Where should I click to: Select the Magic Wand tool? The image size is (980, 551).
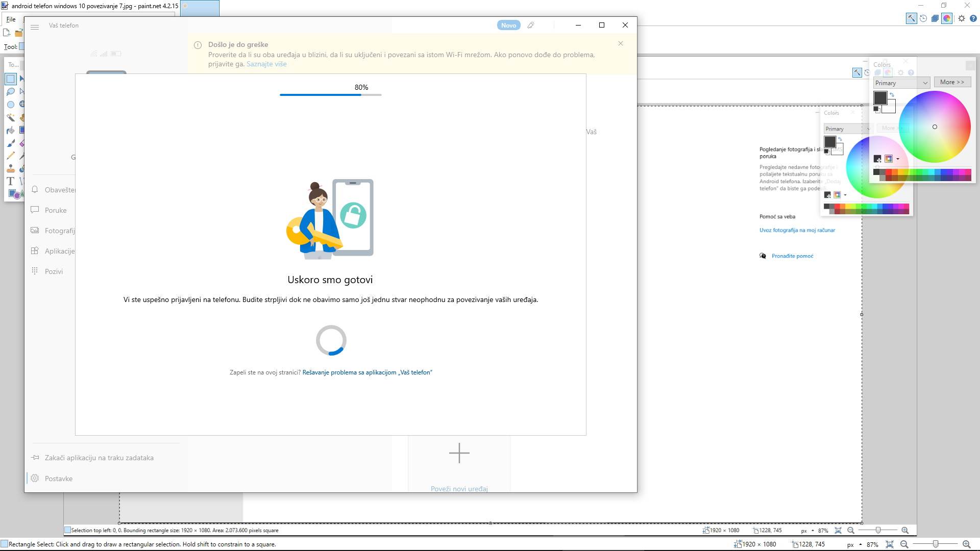tap(10, 117)
